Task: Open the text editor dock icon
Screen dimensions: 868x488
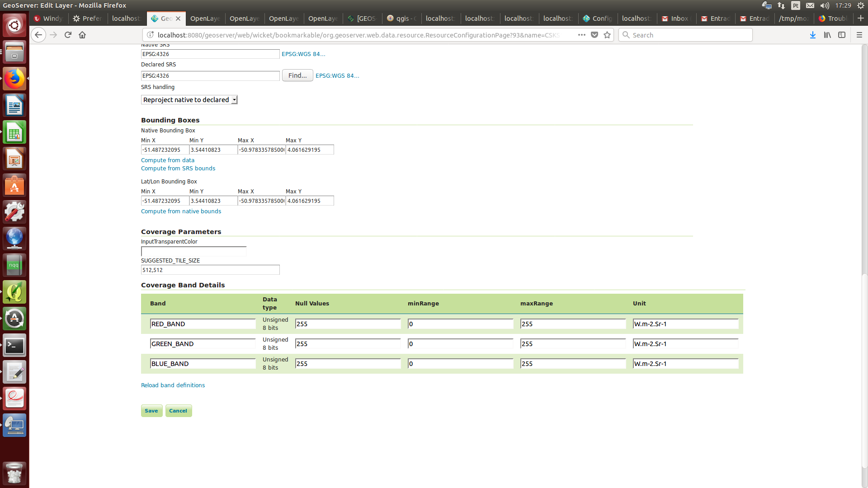Action: (x=14, y=372)
